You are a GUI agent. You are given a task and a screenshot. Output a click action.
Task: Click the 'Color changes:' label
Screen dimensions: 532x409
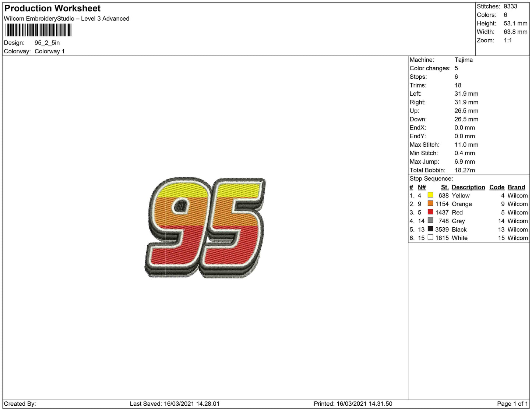point(430,68)
